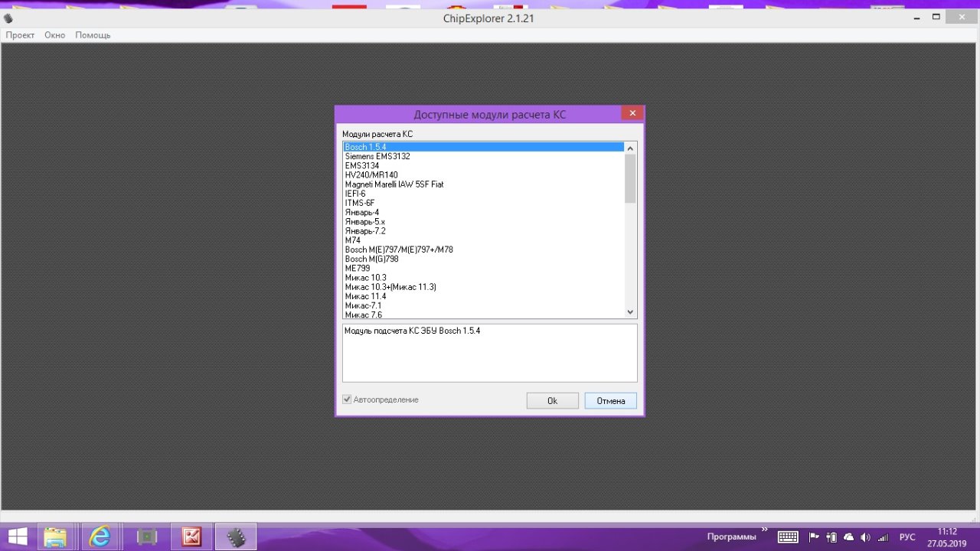980x551 pixels.
Task: Expand the Программы toolbar chevron
Action: pos(763,530)
